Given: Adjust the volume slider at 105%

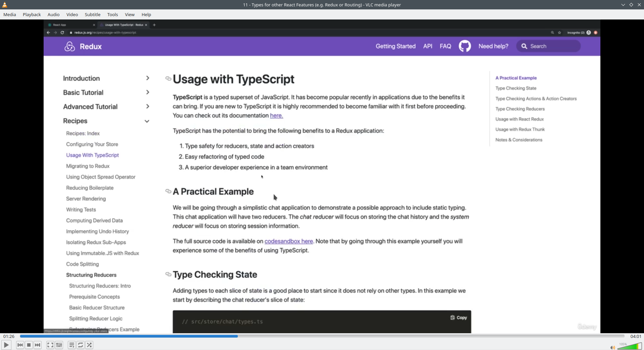Looking at the screenshot, I should click(x=630, y=346).
